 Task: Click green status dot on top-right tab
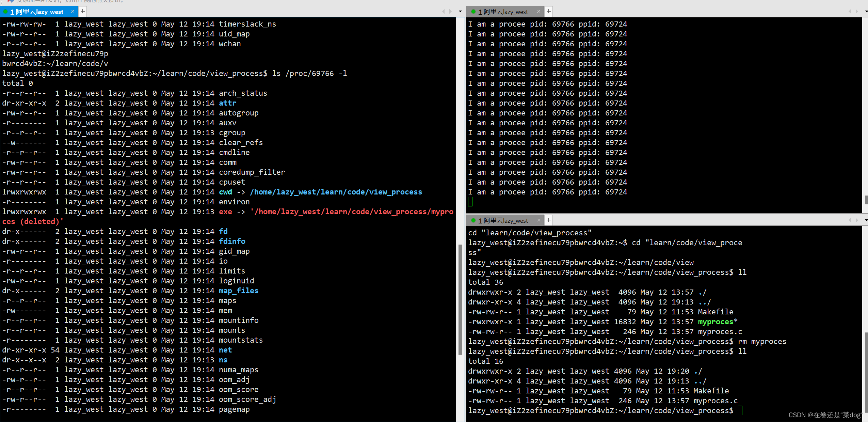[x=473, y=12]
